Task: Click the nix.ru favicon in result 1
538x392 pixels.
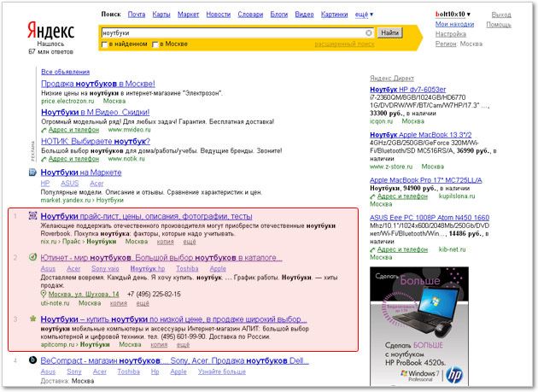Action: pos(32,216)
